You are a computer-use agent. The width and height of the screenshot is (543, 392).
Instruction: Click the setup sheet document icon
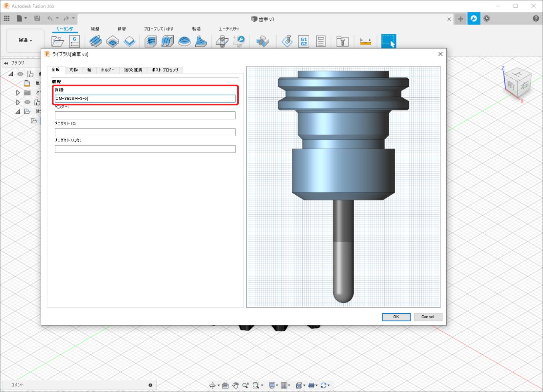pos(321,42)
